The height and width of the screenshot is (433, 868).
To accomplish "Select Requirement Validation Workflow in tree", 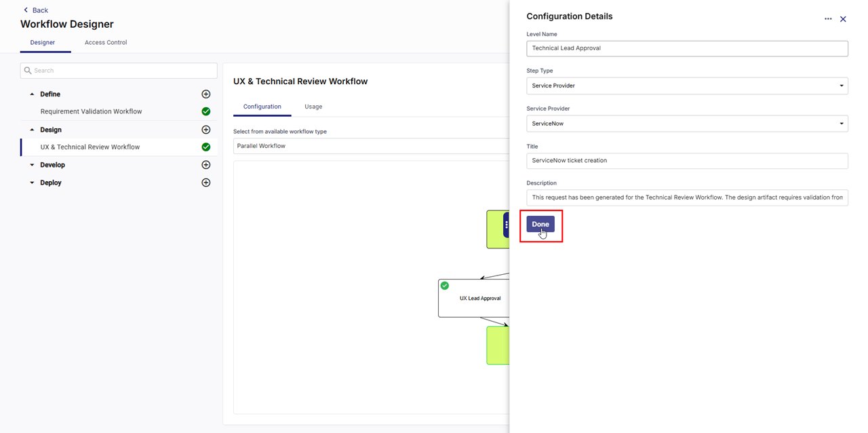I will [x=92, y=111].
